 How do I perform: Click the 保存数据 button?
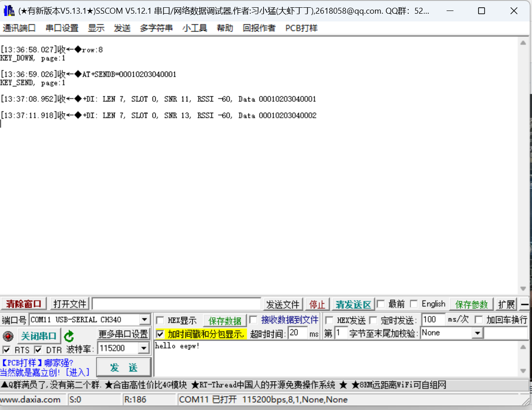(225, 321)
